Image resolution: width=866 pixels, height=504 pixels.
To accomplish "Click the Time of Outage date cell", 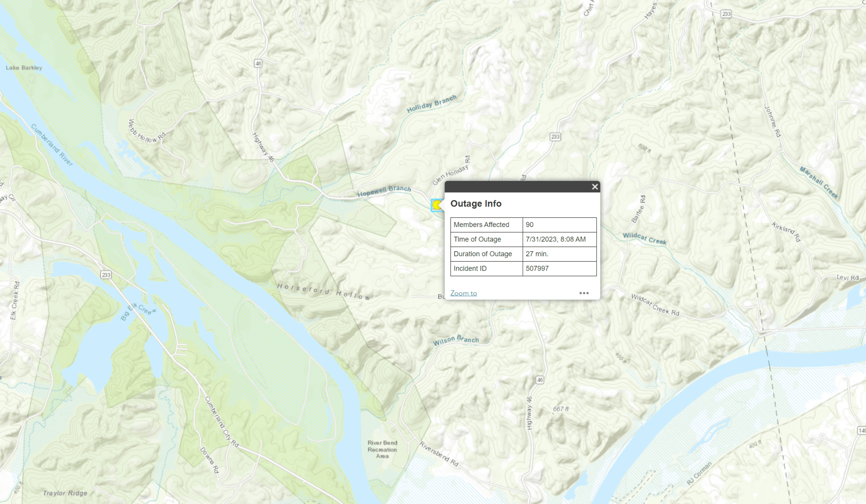I will tap(555, 239).
